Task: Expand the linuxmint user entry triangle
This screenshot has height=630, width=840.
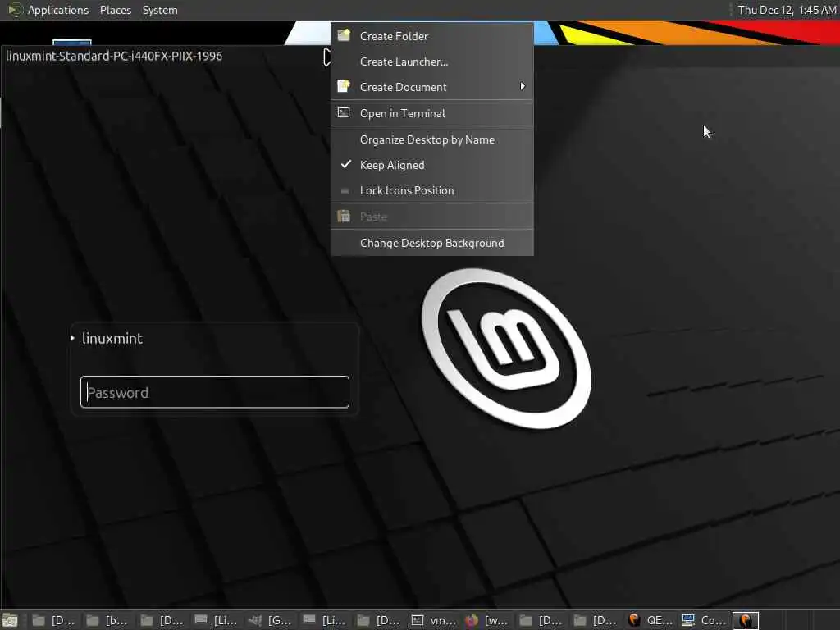Action: click(72, 338)
